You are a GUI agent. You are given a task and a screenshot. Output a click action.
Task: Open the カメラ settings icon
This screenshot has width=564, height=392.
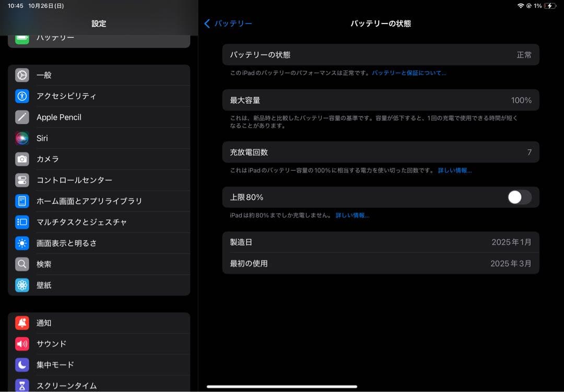[22, 159]
